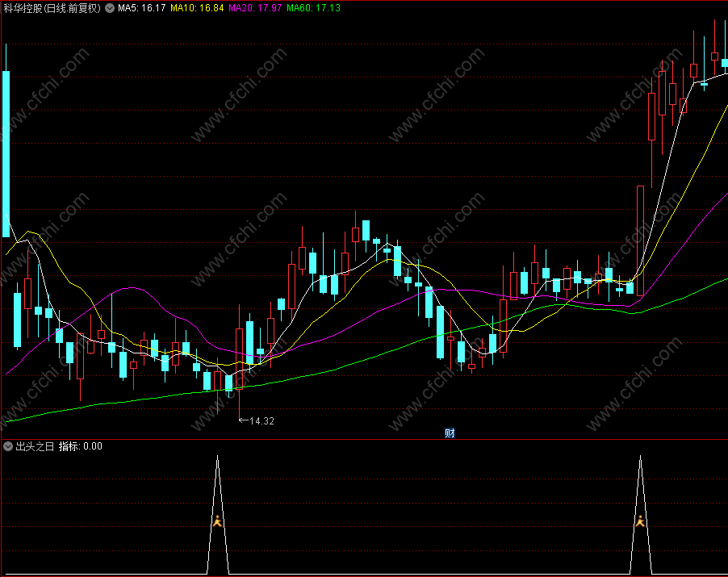Expand the main chart indicator dropdown arrow
The image size is (728, 577).
pyautogui.click(x=110, y=8)
